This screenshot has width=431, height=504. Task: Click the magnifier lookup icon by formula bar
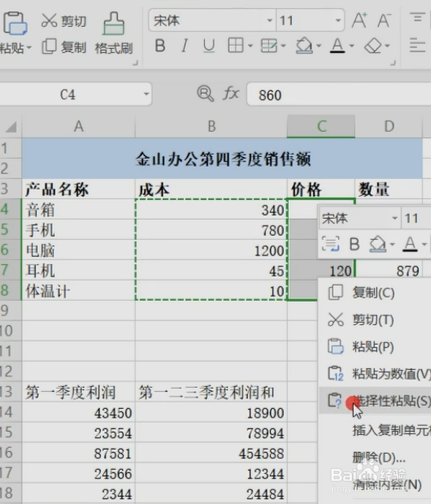(205, 94)
